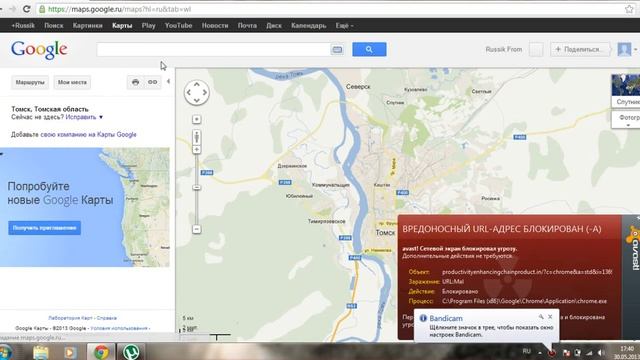Select Карты in the top bar
640x360 pixels.
(x=122, y=25)
